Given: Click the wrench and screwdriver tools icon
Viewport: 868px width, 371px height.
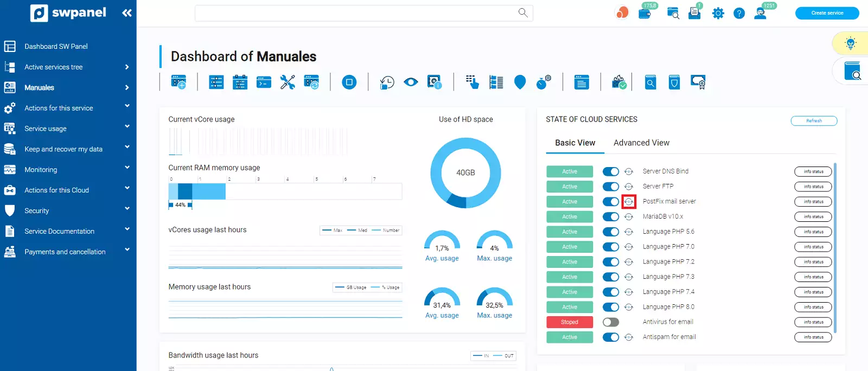Looking at the screenshot, I should (288, 82).
